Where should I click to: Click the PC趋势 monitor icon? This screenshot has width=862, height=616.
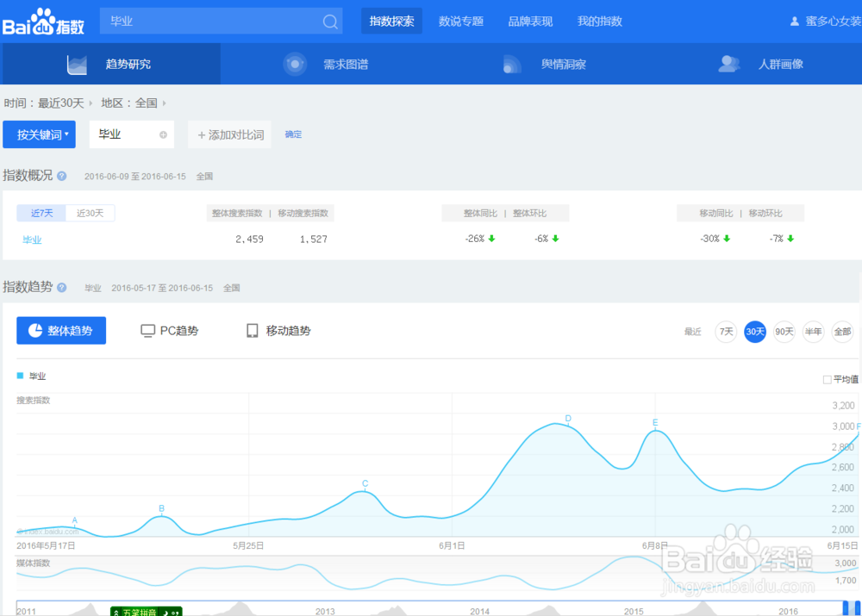[x=147, y=330]
